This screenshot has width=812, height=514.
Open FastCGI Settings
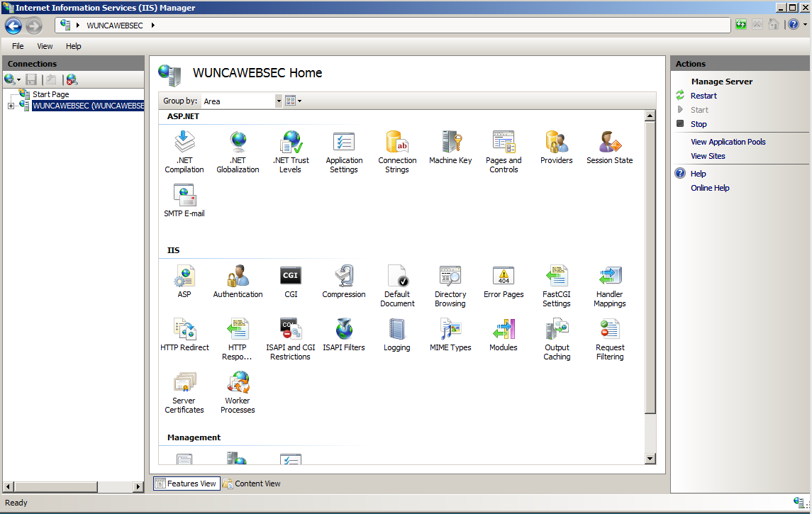(x=557, y=285)
